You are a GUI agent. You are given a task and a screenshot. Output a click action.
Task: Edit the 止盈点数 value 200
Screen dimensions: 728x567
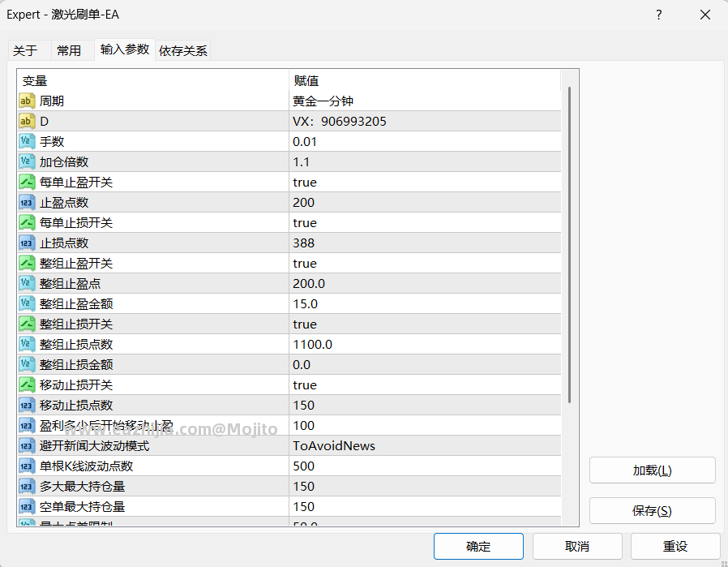click(x=425, y=203)
